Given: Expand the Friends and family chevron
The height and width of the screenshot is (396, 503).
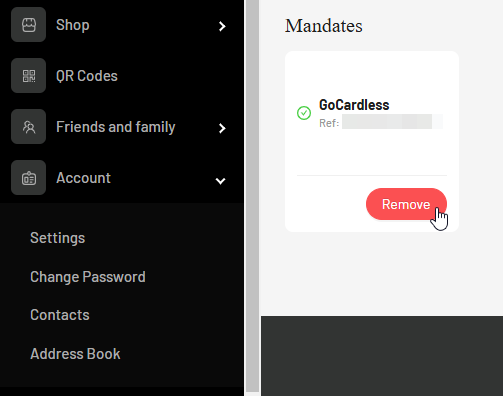Looking at the screenshot, I should point(222,128).
